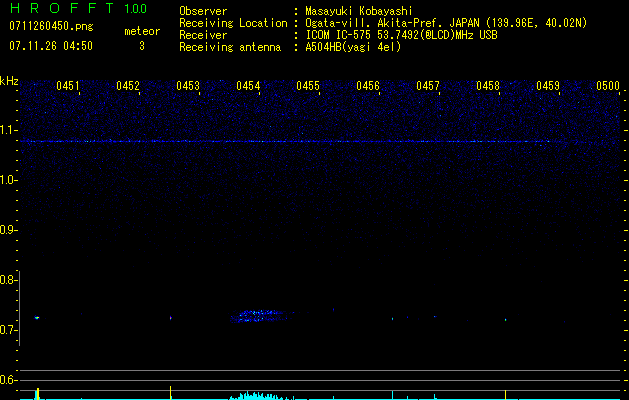Click the 0.7 kHz axis label
The width and height of the screenshot is (629, 400).
(8, 330)
